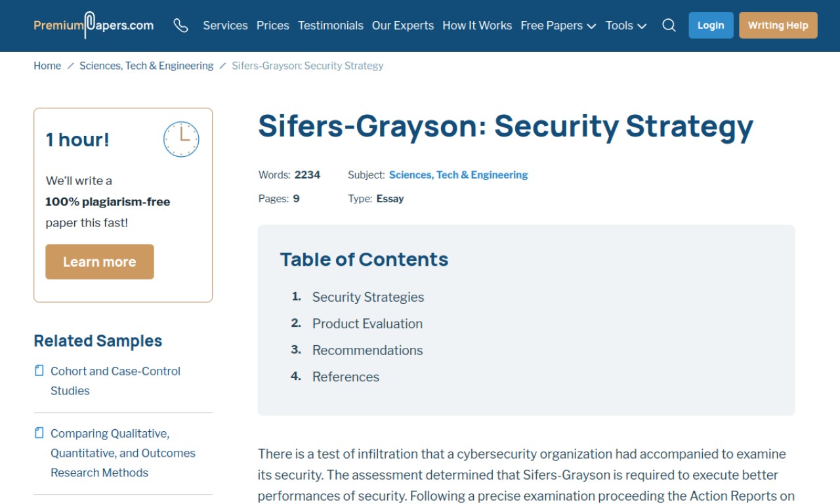Click '100% plagiarism-free' promo text
Image resolution: width=840 pixels, height=504 pixels.
[108, 201]
